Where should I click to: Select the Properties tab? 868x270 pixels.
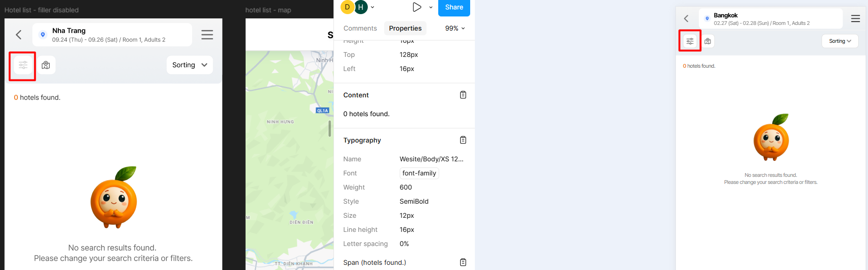click(405, 28)
